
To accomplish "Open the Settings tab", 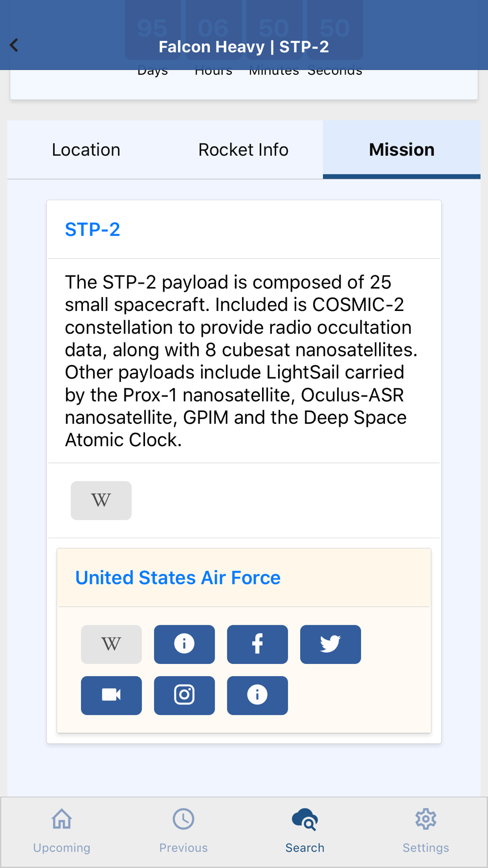I will click(426, 832).
